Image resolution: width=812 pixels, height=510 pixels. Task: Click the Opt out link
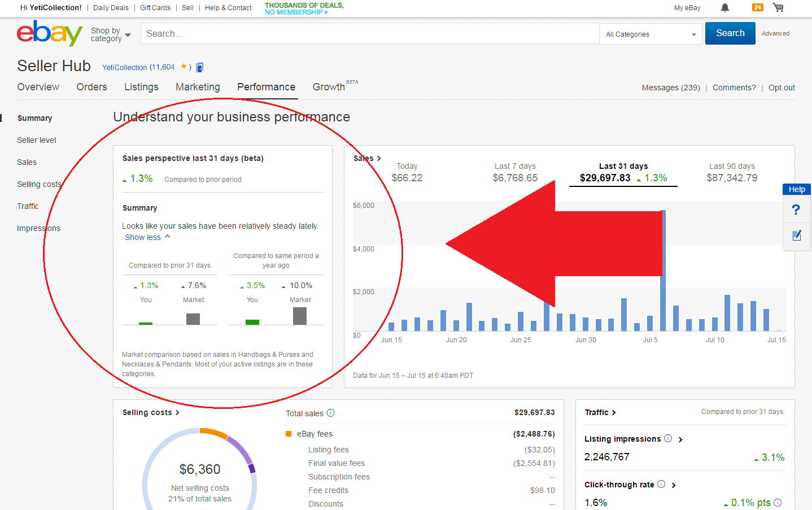pyautogui.click(x=782, y=88)
